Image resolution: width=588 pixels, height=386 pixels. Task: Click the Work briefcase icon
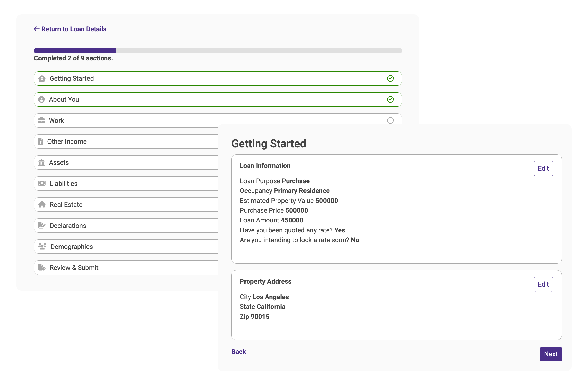[41, 120]
